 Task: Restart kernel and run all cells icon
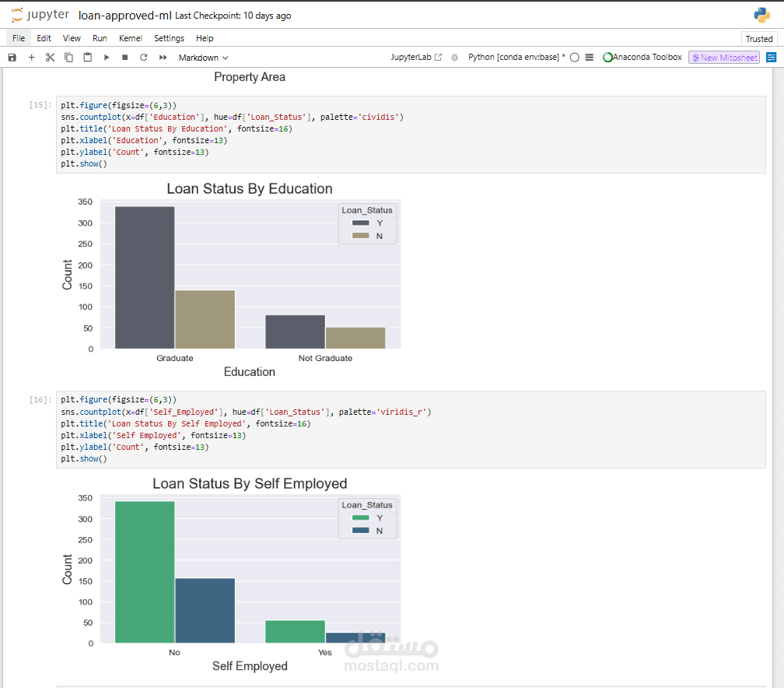point(163,58)
